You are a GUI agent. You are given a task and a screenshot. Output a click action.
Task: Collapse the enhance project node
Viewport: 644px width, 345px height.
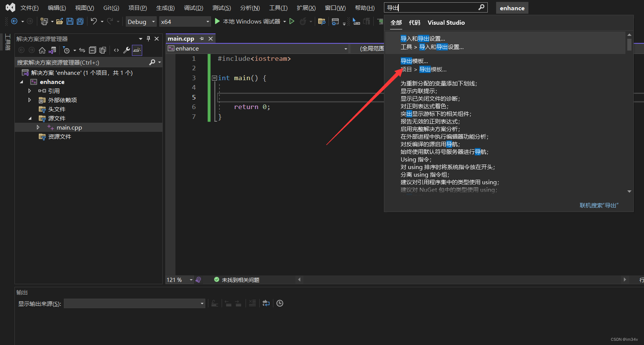click(21, 82)
